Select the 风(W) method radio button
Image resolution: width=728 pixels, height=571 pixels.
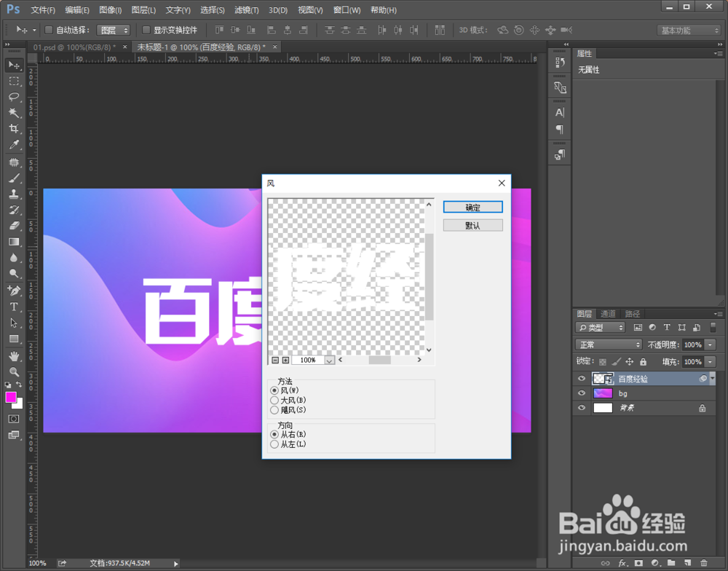click(274, 390)
